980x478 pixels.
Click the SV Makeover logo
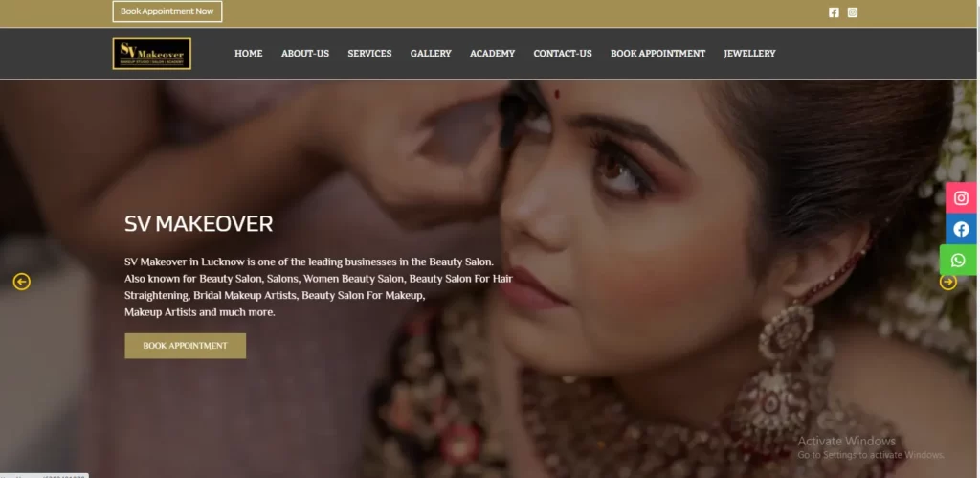pos(152,54)
